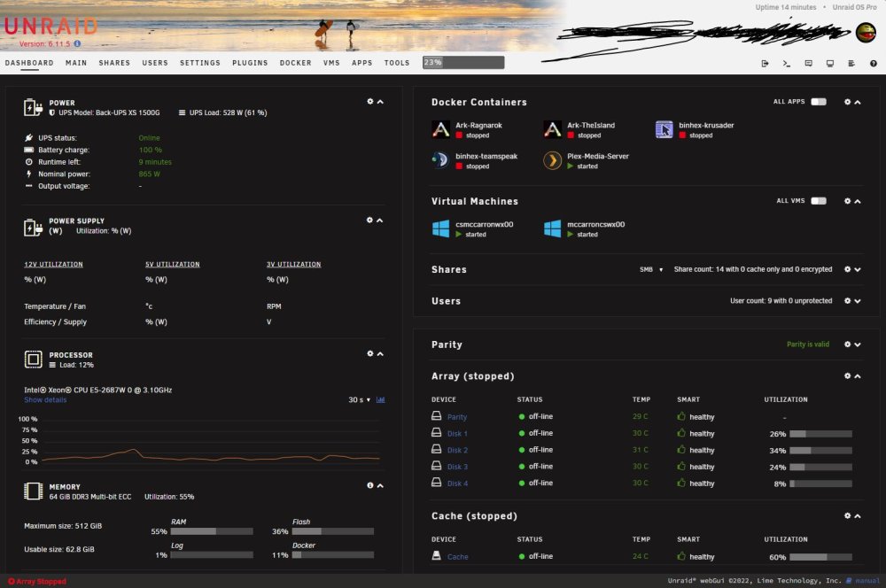Open the Plugins menu tab
886x588 pixels.
(250, 63)
